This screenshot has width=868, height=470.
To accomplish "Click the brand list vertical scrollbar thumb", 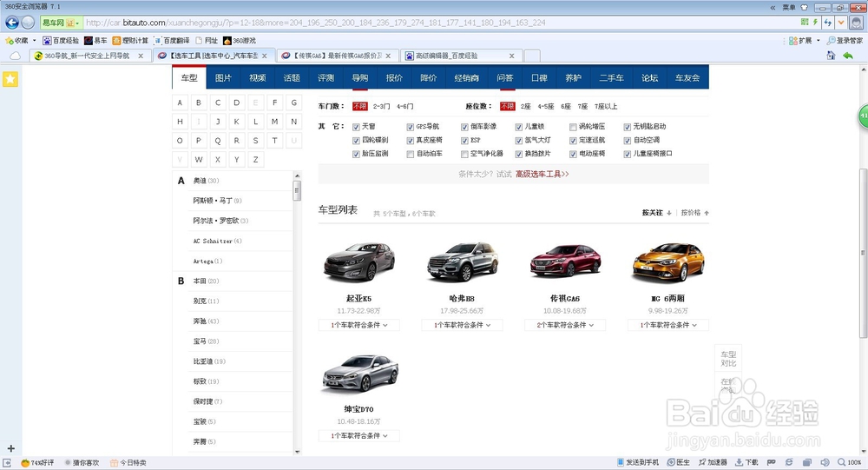I will [297, 190].
